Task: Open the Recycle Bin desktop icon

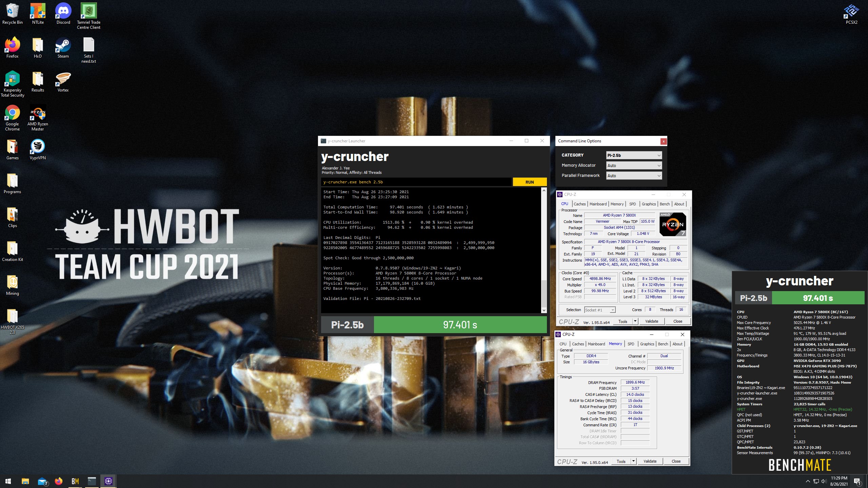Action: (x=13, y=14)
